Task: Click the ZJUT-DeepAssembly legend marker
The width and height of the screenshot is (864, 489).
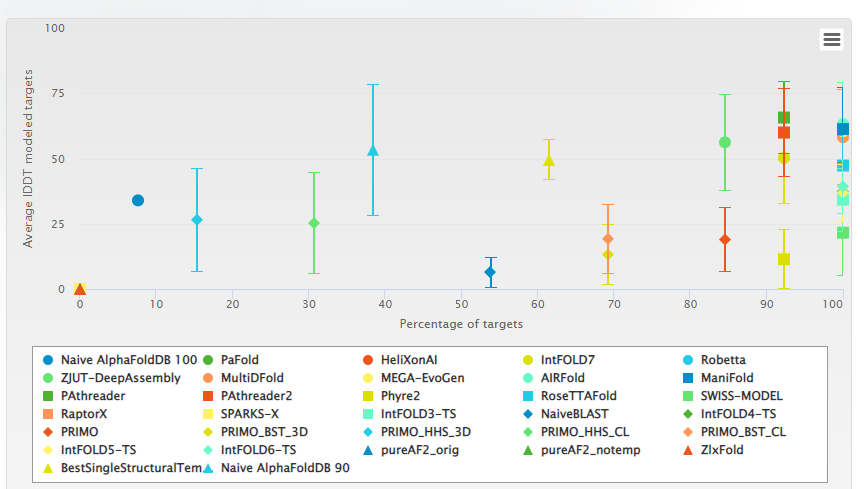Action: [48, 378]
